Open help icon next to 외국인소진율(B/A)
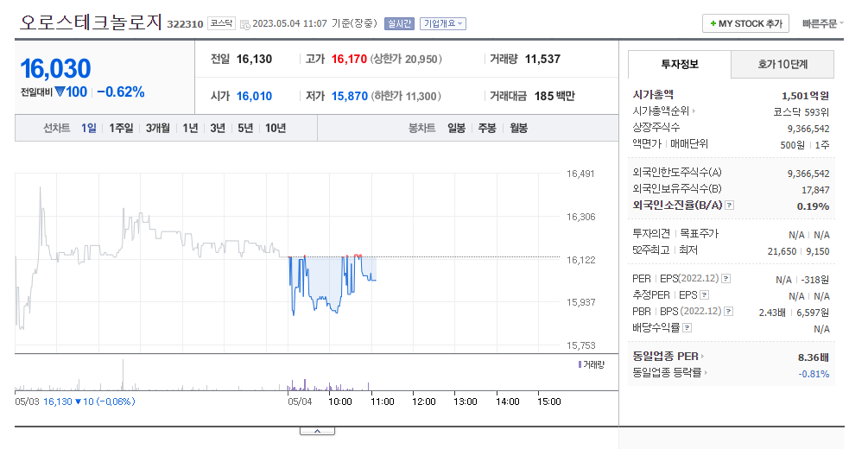The width and height of the screenshot is (868, 449). [730, 206]
